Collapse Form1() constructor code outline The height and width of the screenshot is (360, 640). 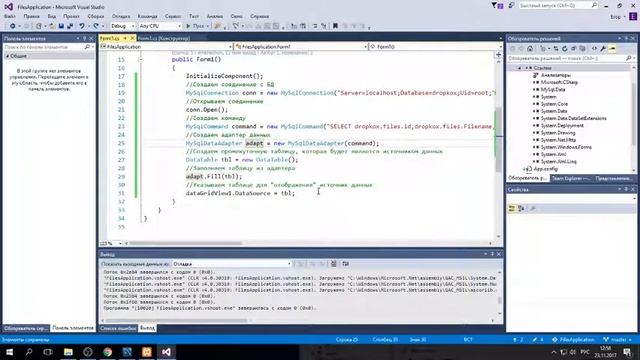(x=140, y=60)
